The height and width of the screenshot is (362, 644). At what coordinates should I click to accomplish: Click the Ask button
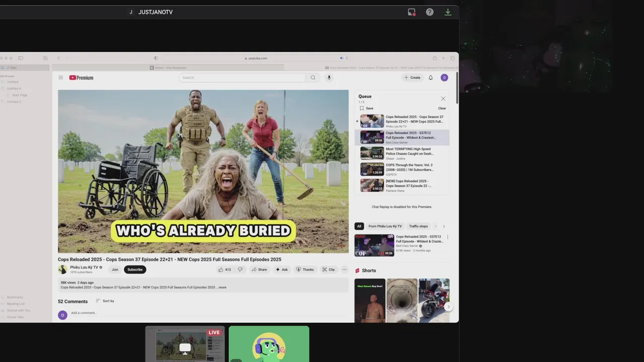pos(282,269)
